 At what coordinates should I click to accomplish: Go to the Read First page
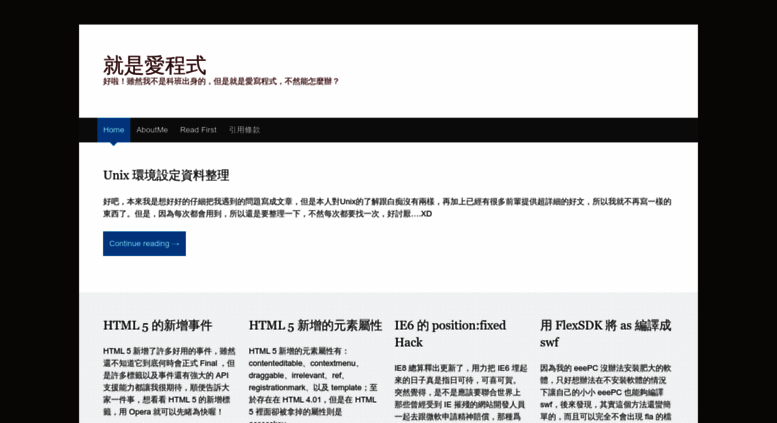pos(198,130)
